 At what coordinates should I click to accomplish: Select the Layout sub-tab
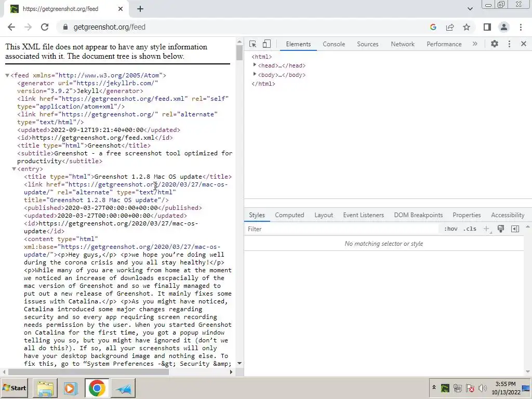pos(324,215)
